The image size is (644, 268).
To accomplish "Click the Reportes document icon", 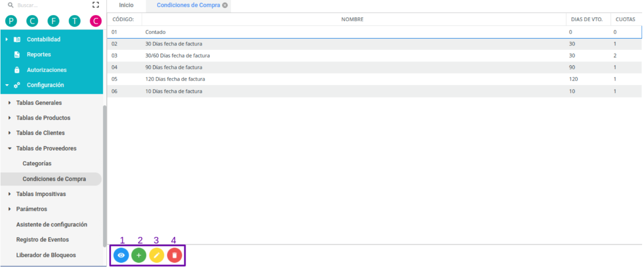I will coord(17,55).
